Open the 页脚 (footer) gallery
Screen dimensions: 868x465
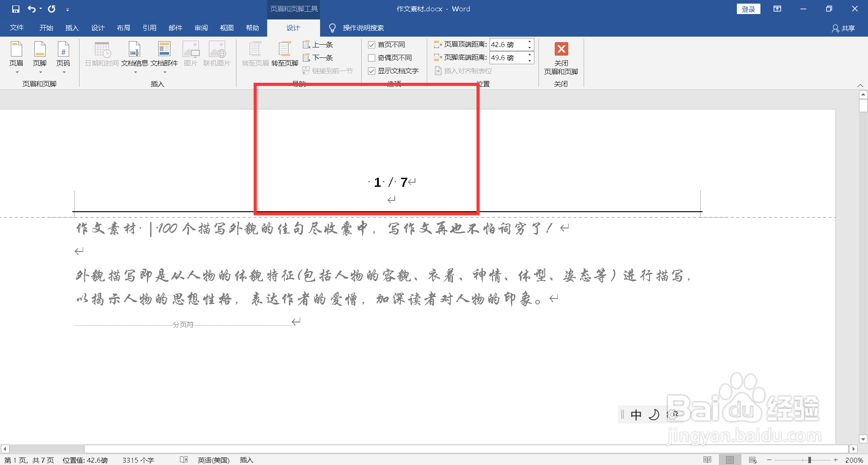[x=40, y=57]
